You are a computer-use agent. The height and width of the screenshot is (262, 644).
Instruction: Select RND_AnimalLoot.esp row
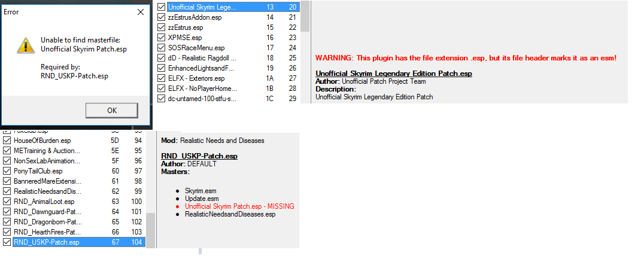(78, 202)
